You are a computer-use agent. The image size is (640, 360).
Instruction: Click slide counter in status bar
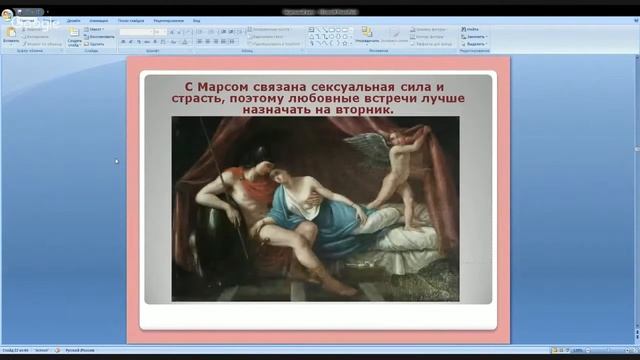(16, 350)
